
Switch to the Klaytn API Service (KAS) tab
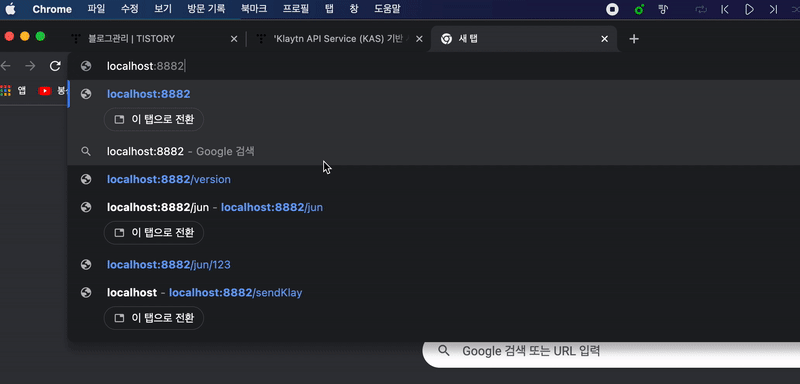[339, 39]
